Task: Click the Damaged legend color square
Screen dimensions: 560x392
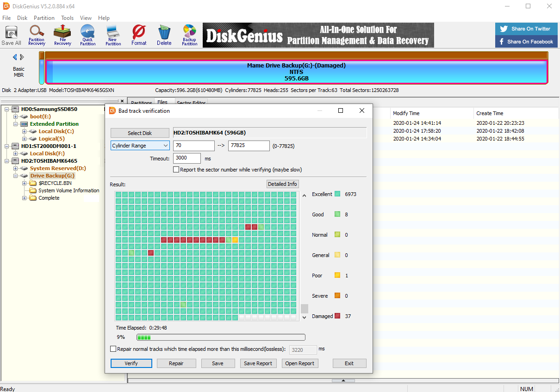Action: (337, 316)
